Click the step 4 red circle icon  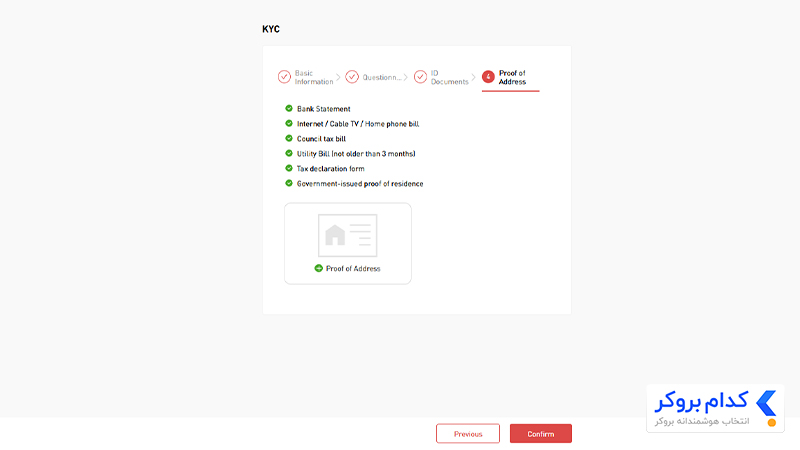[x=488, y=77]
